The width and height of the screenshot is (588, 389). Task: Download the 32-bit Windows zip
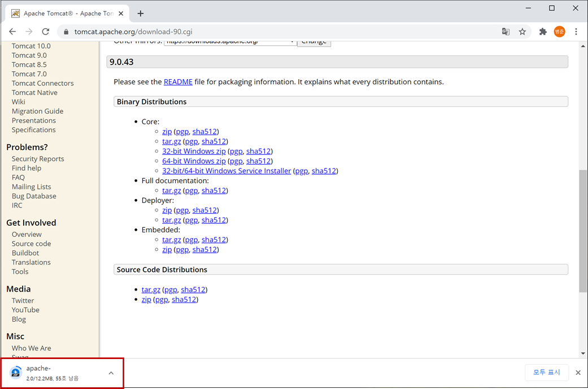[194, 152]
